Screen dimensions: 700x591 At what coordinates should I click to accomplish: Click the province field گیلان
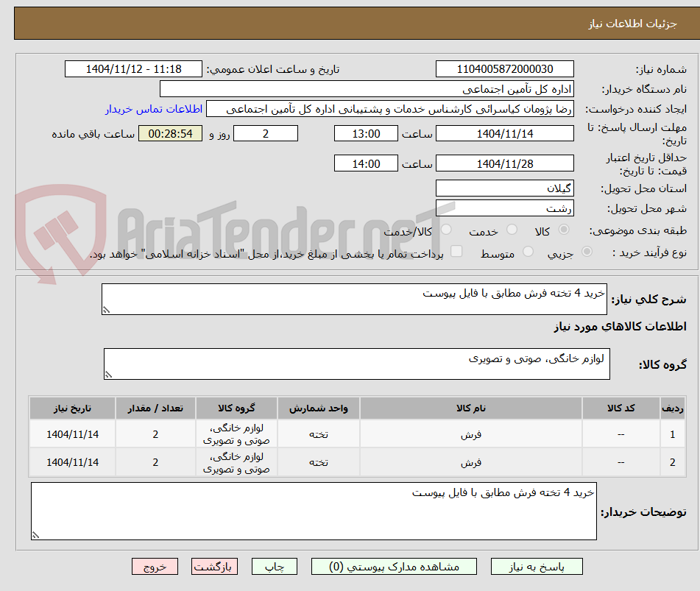tap(504, 188)
